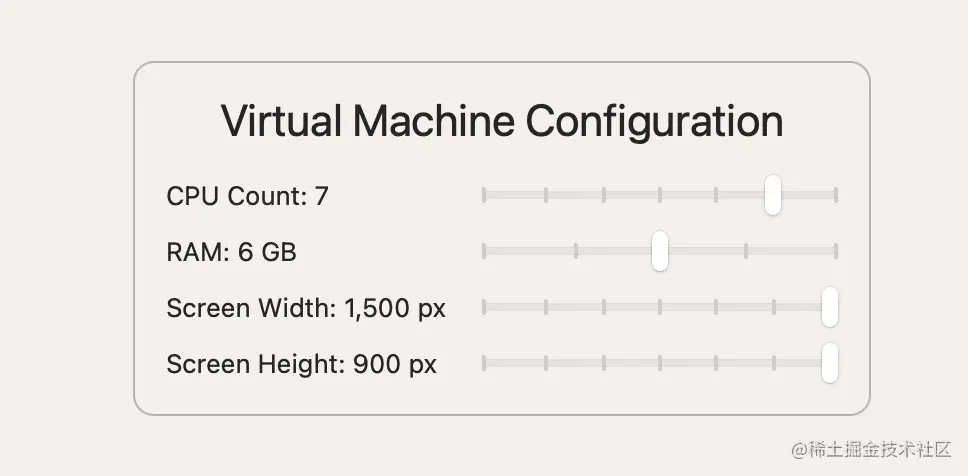Click second tick from left on Screen Height slider
Screen dimensions: 968x476
[x=546, y=363]
